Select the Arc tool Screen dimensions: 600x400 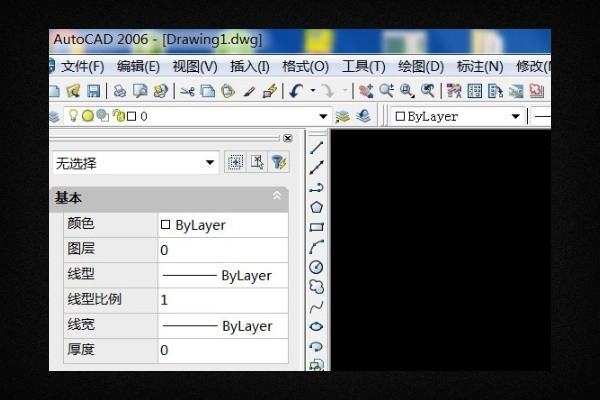coord(316,247)
